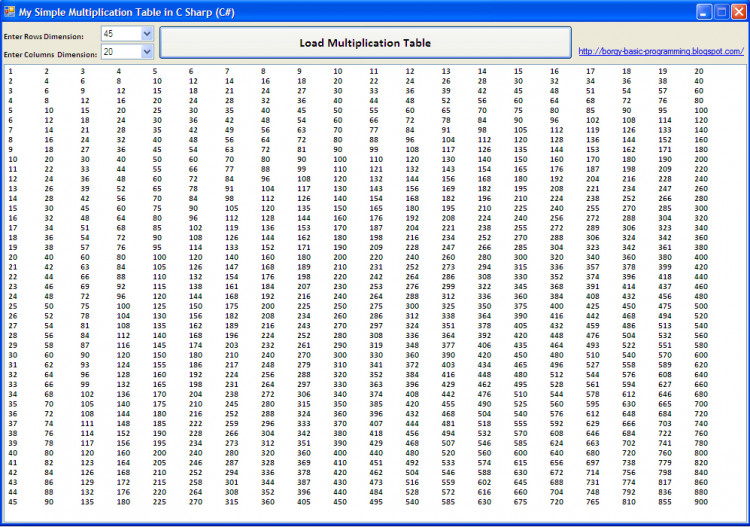The image size is (750, 527).
Task: Click the 'Enter Rows Dimension:' label
Action: pos(44,36)
